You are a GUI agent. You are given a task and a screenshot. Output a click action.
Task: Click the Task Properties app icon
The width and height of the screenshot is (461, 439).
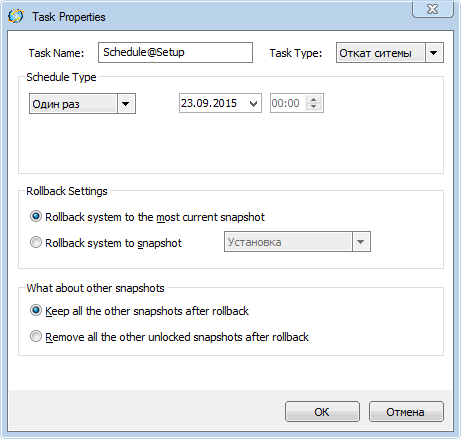16,16
